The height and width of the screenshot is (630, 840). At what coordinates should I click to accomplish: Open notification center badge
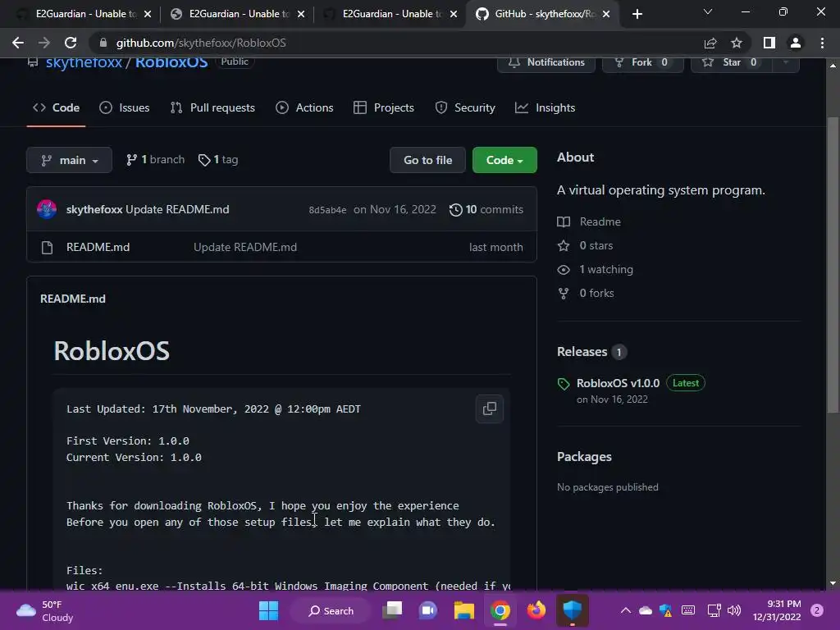coord(817,610)
